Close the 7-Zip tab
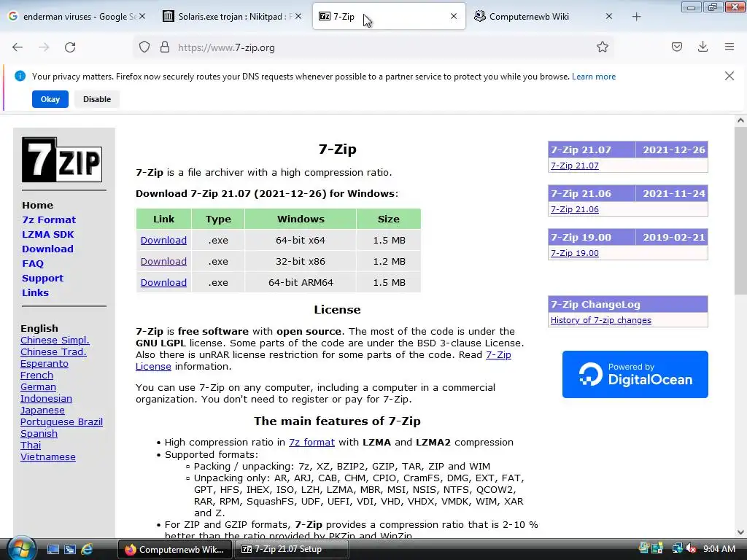This screenshot has width=747, height=560. coord(454,16)
